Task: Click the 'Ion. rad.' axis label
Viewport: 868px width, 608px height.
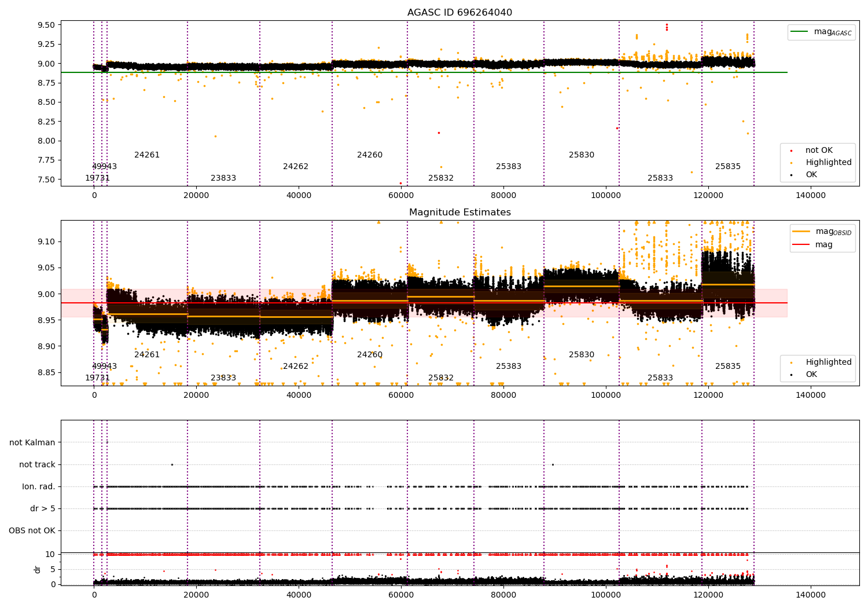Action: [x=39, y=486]
